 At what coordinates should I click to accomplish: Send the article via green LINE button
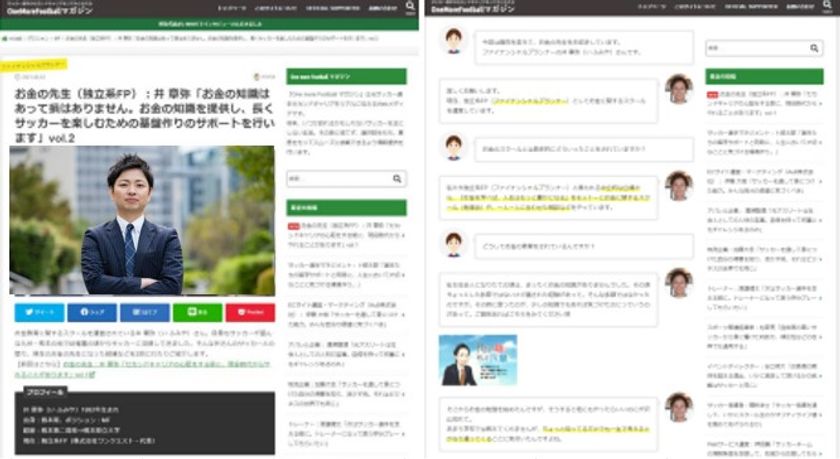pos(197,312)
